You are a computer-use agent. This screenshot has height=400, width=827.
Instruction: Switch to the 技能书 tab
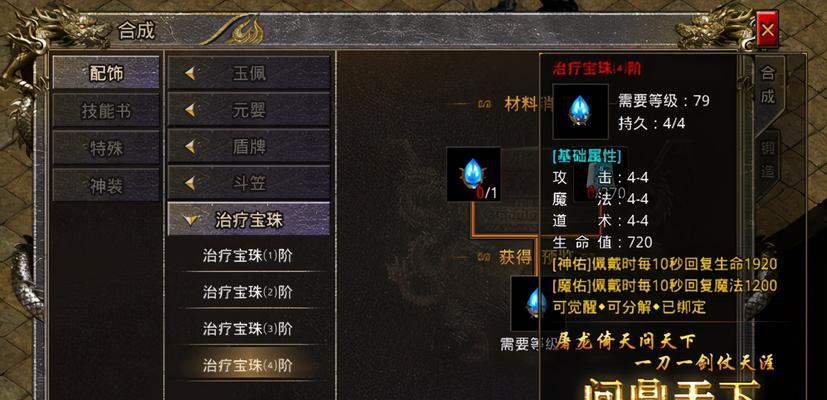(106, 111)
